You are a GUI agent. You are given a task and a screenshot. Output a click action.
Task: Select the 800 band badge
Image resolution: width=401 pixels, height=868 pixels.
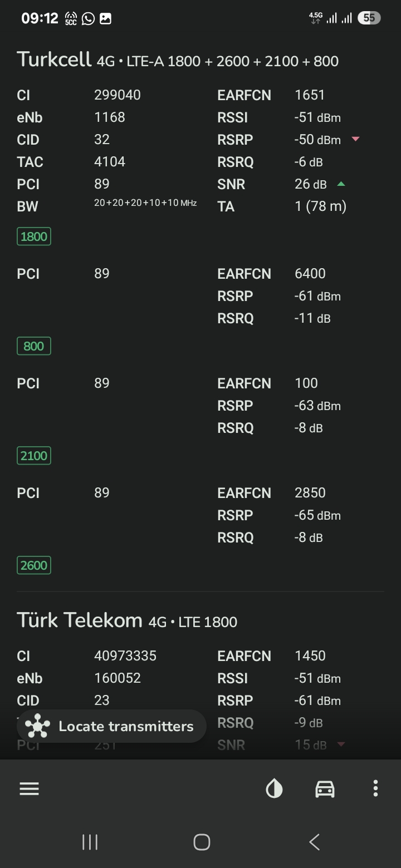click(34, 346)
